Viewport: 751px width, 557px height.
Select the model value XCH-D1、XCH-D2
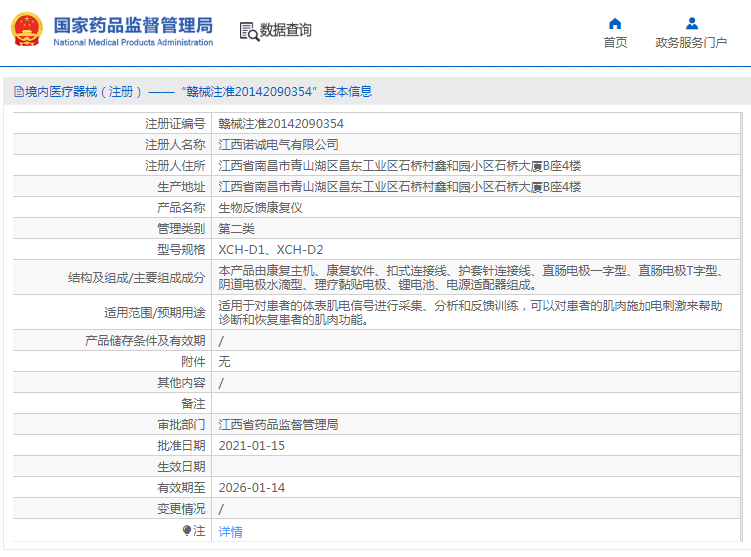[x=271, y=250]
